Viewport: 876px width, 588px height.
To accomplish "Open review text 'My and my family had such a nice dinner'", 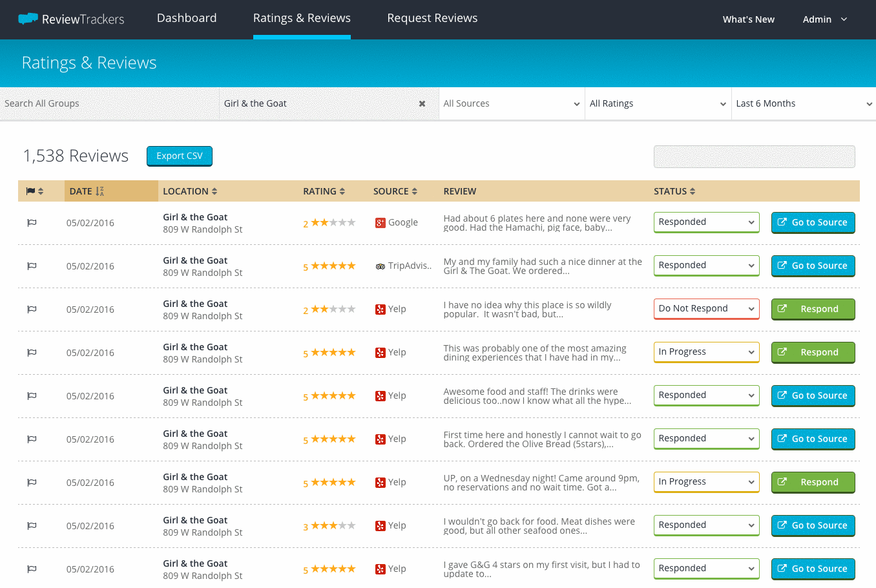I will coord(543,266).
